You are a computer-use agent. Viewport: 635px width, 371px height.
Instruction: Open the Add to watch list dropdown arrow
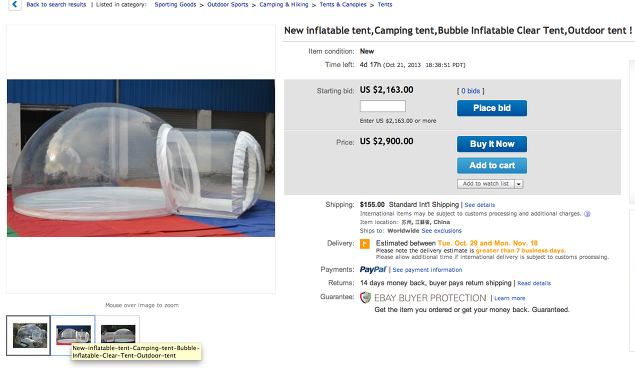coord(519,184)
